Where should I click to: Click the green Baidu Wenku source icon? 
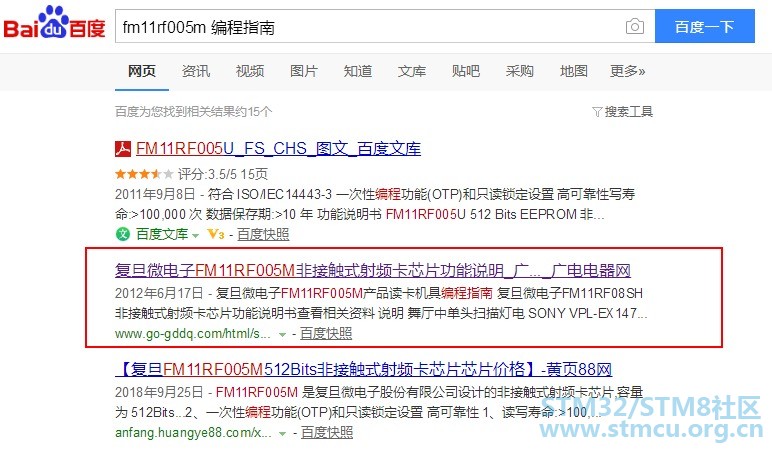[x=123, y=234]
